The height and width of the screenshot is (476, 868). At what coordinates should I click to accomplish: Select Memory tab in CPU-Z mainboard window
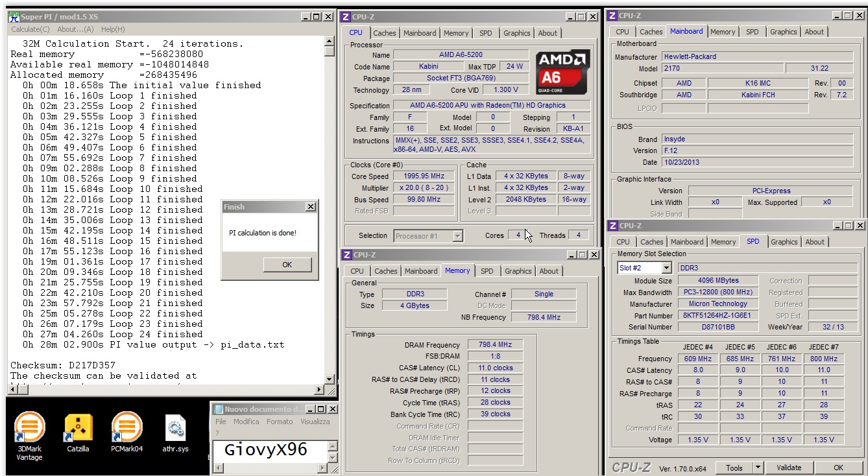[x=723, y=32]
